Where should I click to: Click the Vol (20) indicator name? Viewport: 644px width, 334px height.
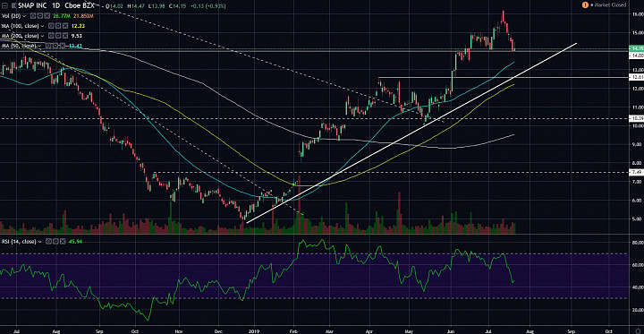[x=11, y=16]
